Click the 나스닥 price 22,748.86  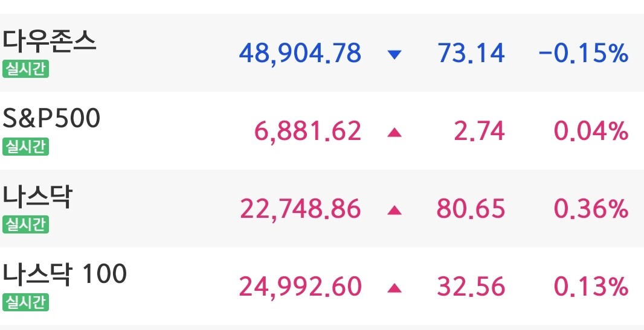coord(300,209)
